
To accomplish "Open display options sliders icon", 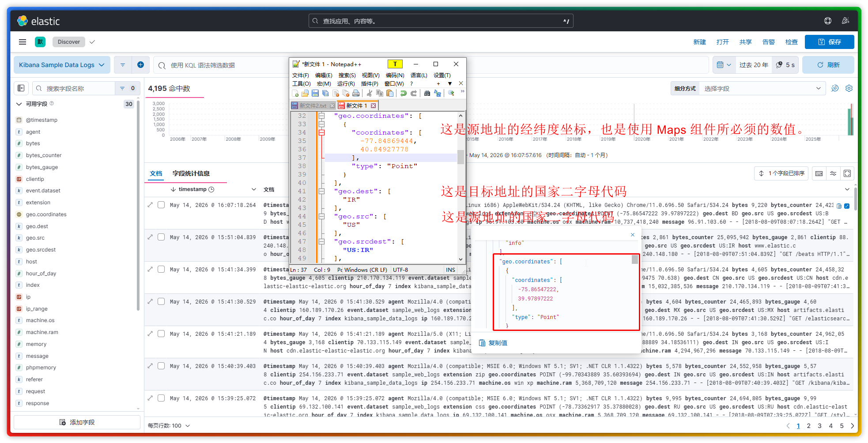I will (x=833, y=173).
